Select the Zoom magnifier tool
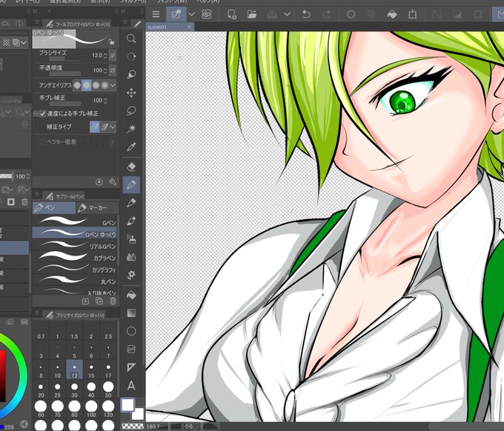This screenshot has width=504, height=431. (131, 39)
